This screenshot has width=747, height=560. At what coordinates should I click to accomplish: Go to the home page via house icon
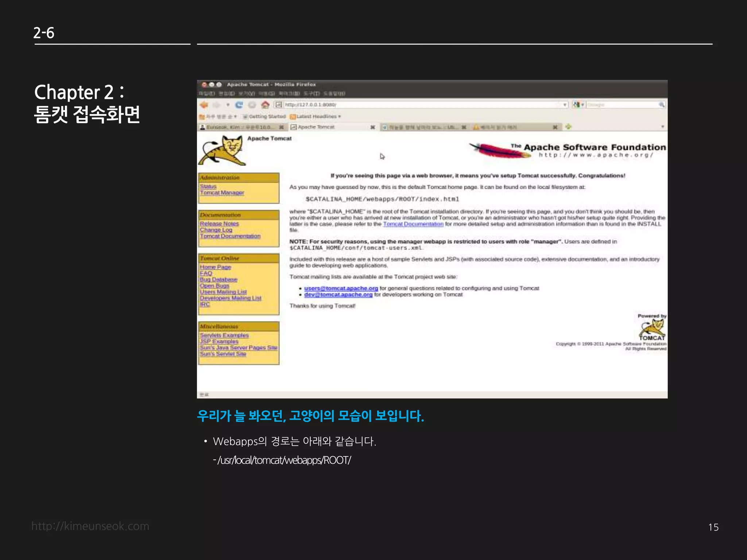point(265,105)
